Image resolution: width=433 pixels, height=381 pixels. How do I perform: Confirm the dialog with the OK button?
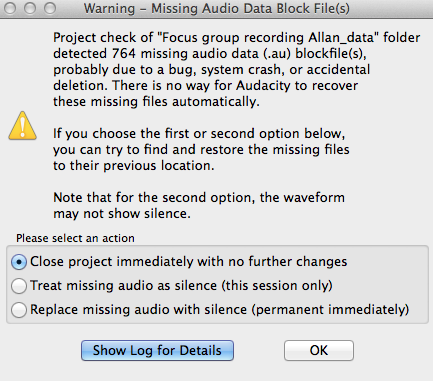pos(319,350)
